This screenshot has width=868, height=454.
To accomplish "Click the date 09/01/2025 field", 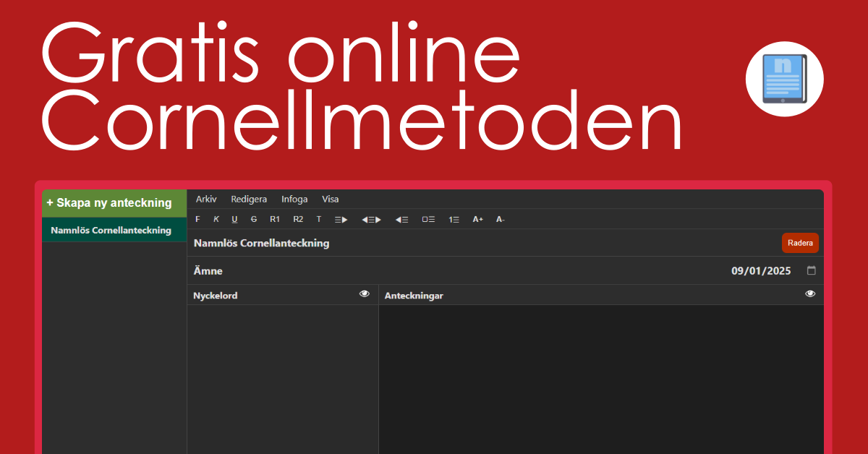I will tap(761, 271).
